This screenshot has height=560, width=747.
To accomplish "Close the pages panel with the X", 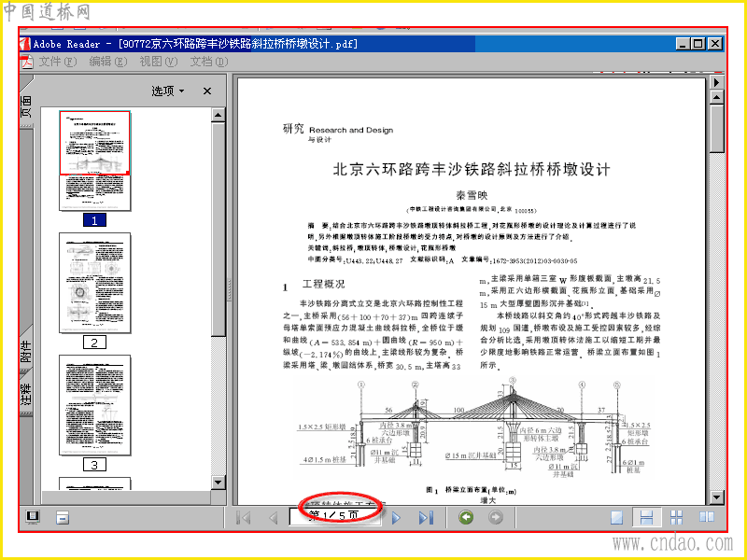I will pyautogui.click(x=206, y=91).
